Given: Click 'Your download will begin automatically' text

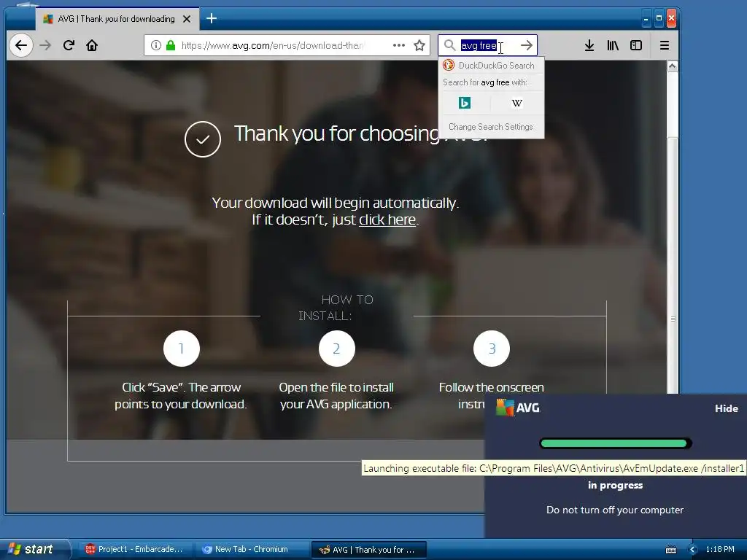Looking at the screenshot, I should pyautogui.click(x=336, y=203).
